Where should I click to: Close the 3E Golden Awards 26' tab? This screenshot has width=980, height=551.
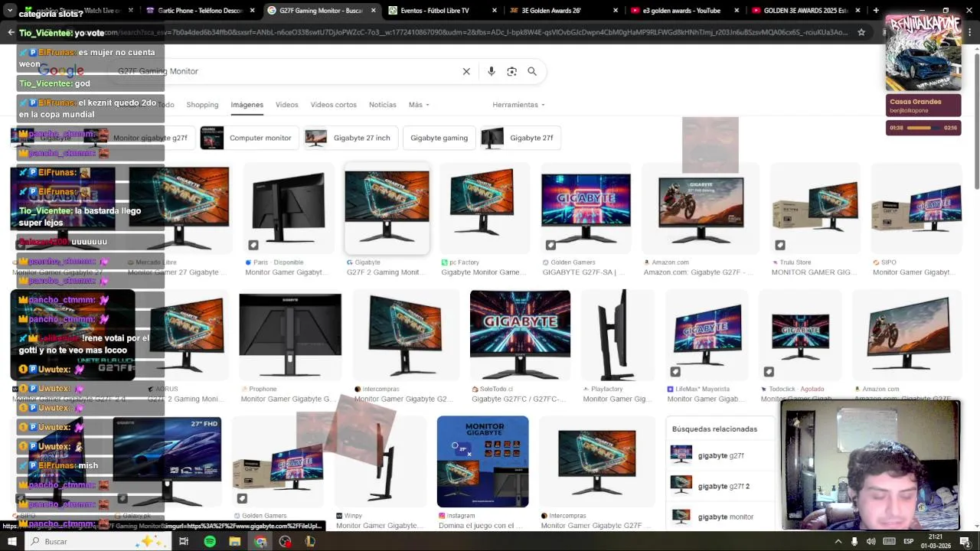[616, 11]
